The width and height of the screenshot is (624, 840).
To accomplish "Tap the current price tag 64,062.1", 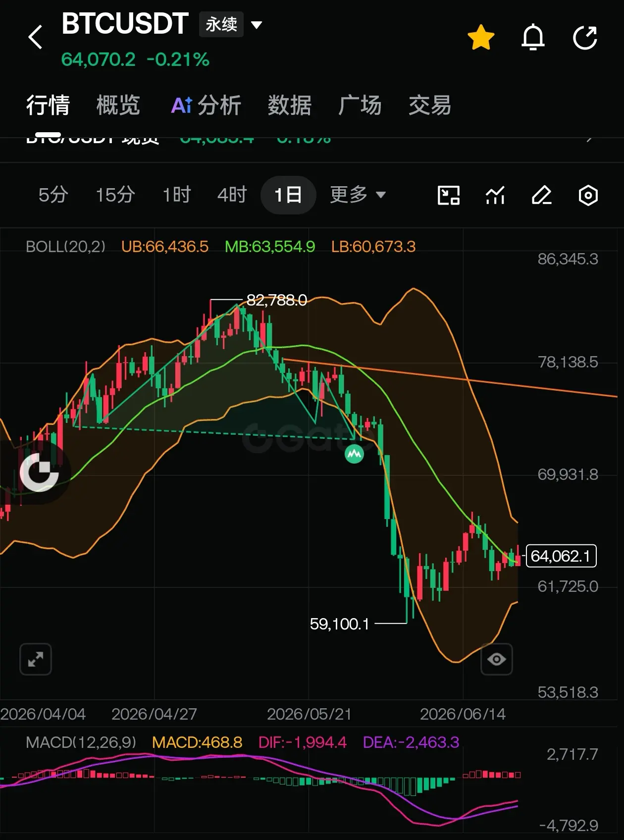I will coord(561,556).
